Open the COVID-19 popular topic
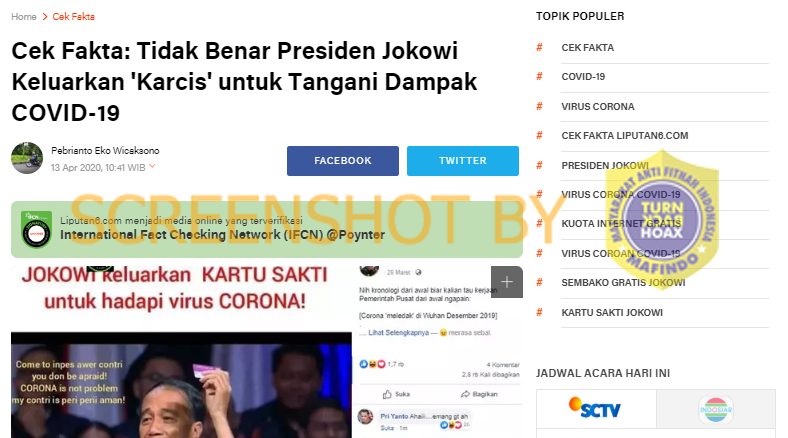This screenshot has height=438, width=788. 583,77
